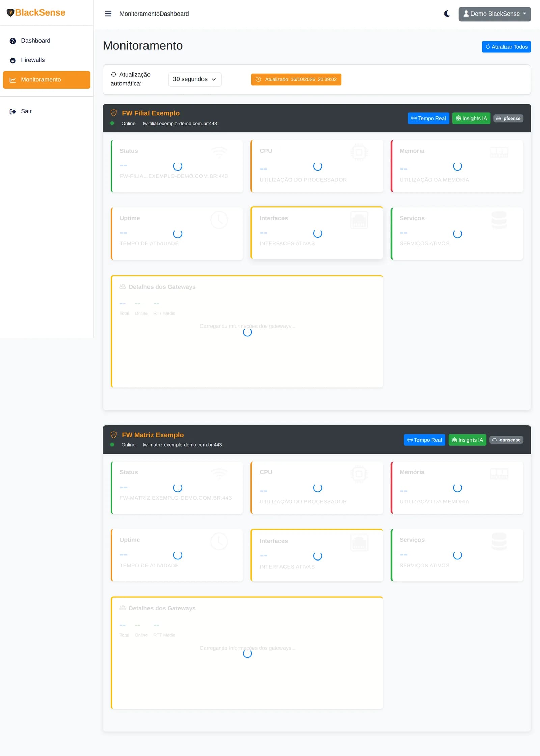Click shield icon next to FW Matriz Exemplo
The height and width of the screenshot is (756, 540).
pos(114,435)
